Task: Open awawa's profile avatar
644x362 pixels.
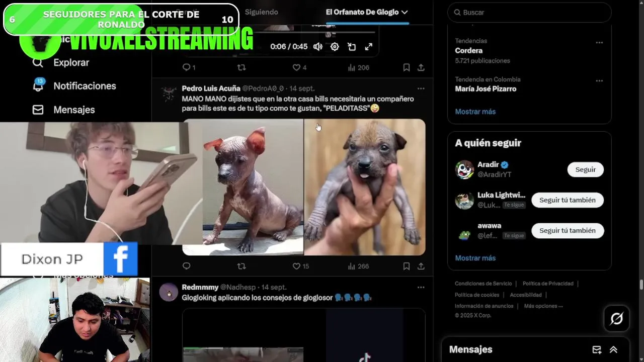Action: coord(464,231)
